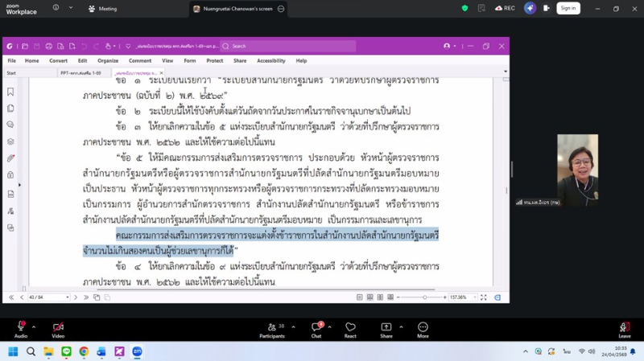Start camera with the Video button
This screenshot has width=644, height=361.
click(57, 327)
